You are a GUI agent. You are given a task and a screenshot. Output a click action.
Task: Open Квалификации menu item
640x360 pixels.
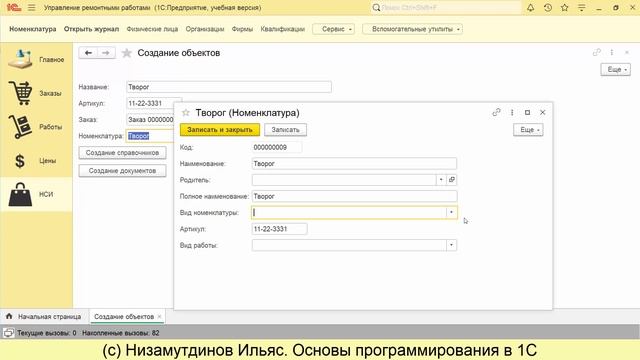pos(283,29)
